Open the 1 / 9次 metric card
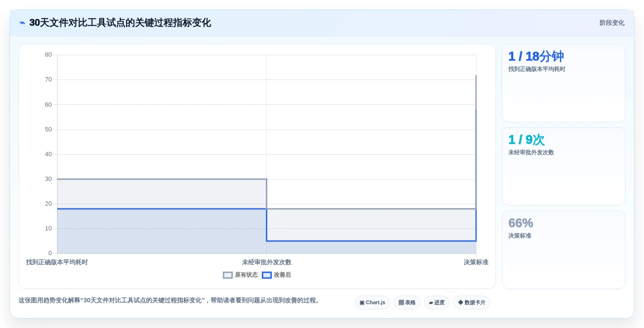Screen dimensions: 644x328 (x=564, y=166)
